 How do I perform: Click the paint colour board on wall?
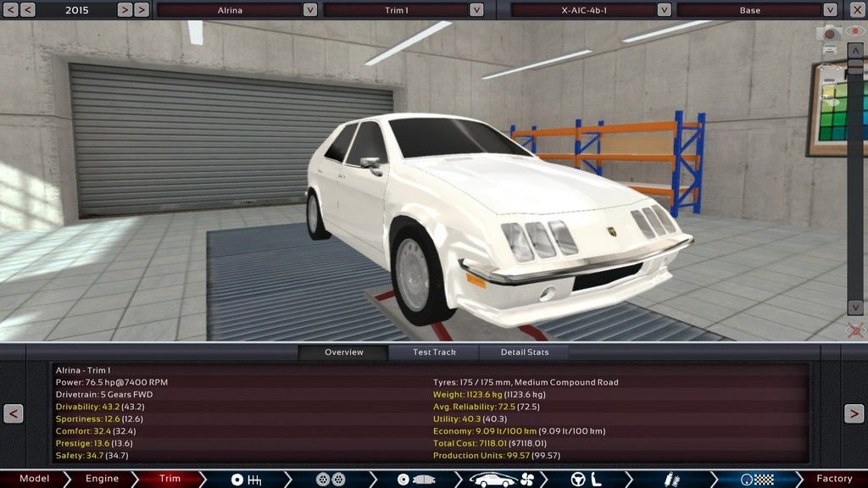click(x=838, y=108)
